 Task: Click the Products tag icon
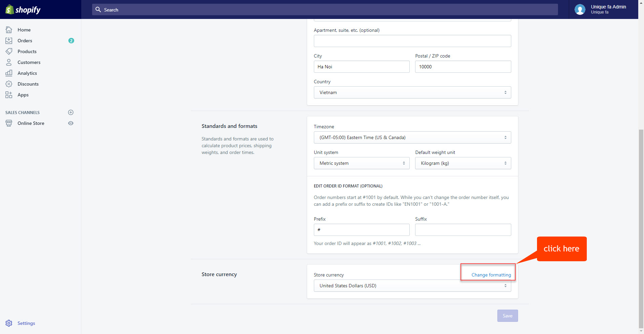point(9,51)
